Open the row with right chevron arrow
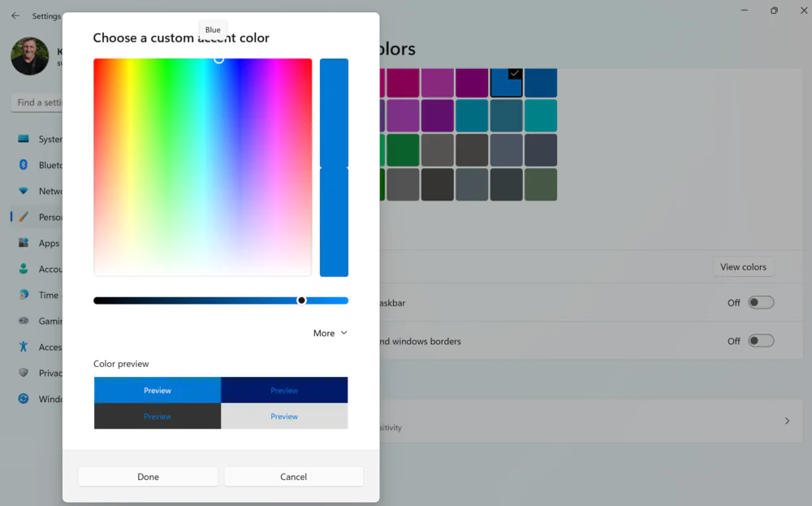This screenshot has height=506, width=812. click(x=786, y=421)
